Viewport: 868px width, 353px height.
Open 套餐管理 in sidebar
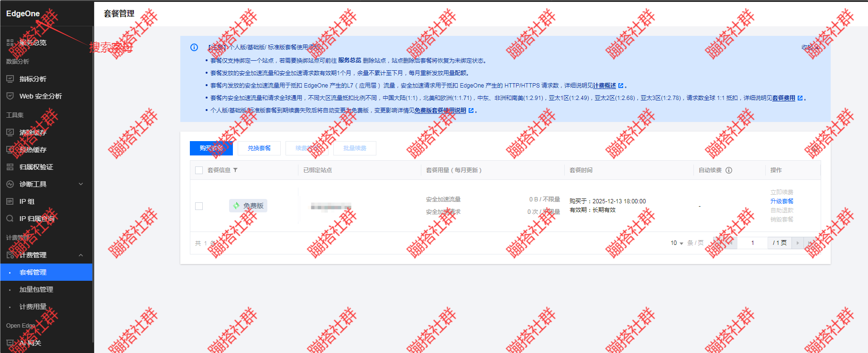tap(46, 272)
